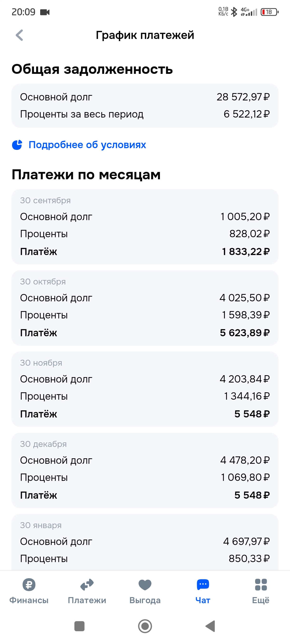Tap the Основной долг 28 572,97 row
Image resolution: width=290 pixels, height=644 pixels.
145,97
